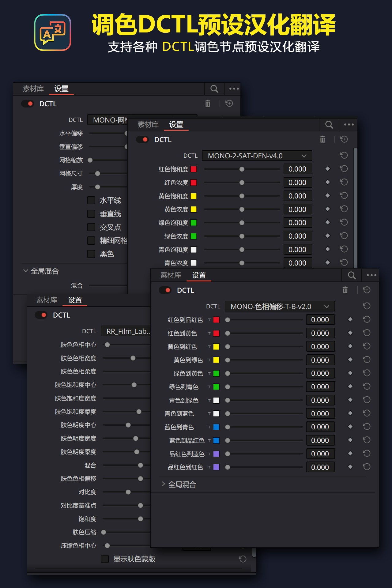Add keyframe for 绿色饱和度
This screenshot has width=392, height=588.
(328, 222)
